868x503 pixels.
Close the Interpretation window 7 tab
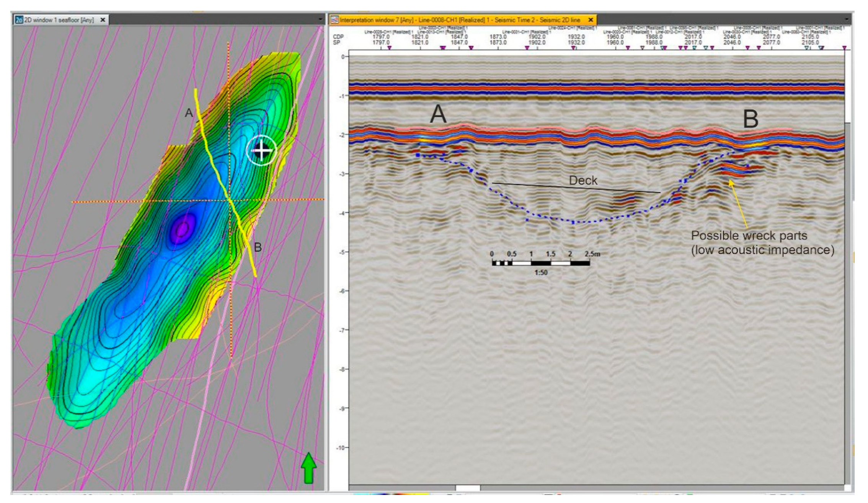point(591,20)
